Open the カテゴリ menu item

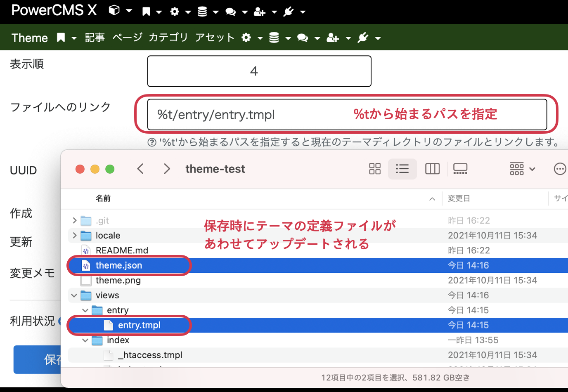click(168, 38)
